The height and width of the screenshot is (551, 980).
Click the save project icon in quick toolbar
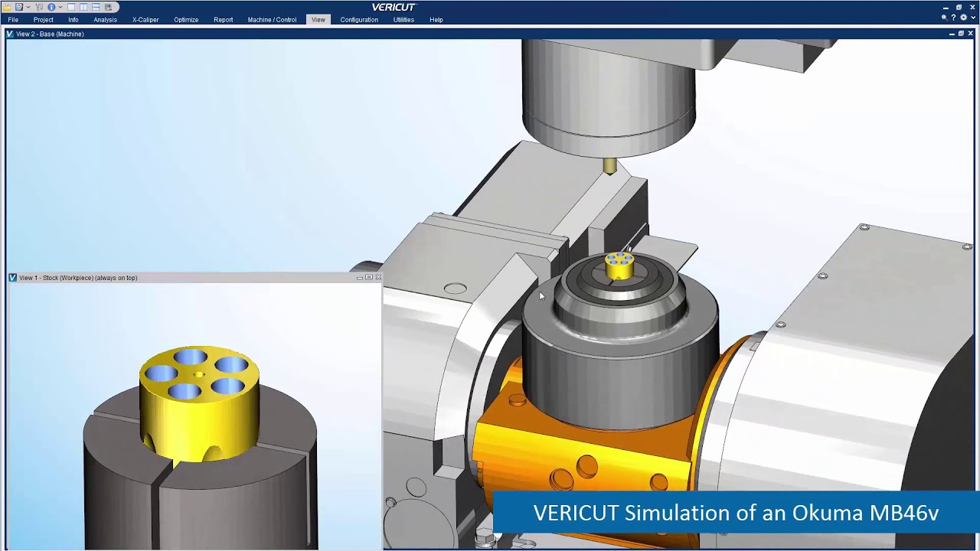19,7
